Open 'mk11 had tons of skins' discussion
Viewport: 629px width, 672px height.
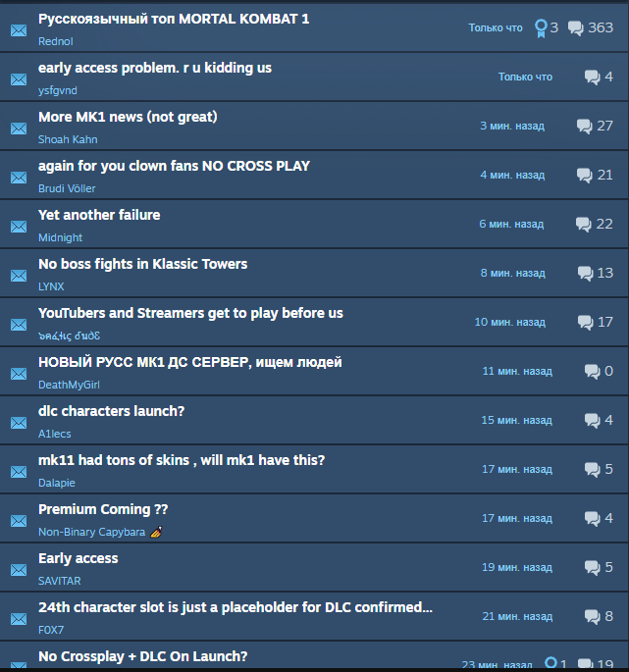tap(182, 460)
